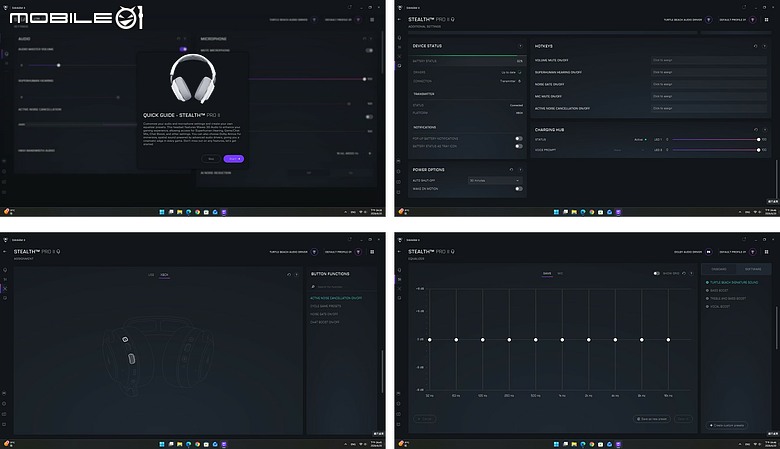
Task: Reset button assignments icon in Assignment window
Action: coord(289,274)
